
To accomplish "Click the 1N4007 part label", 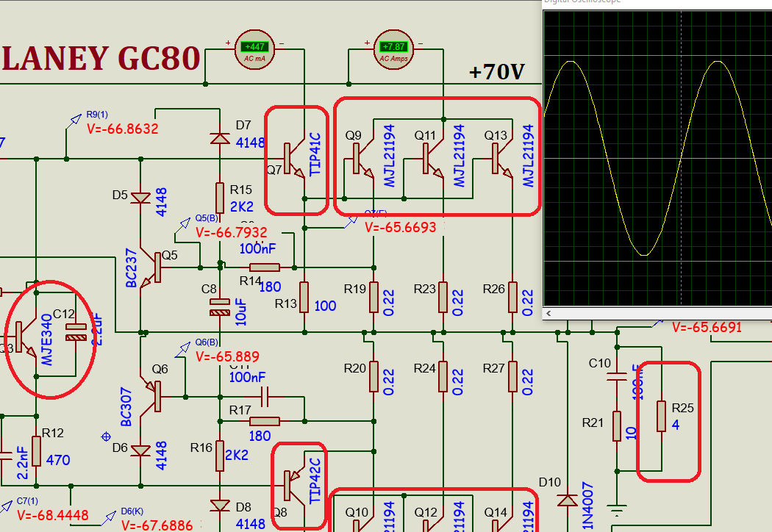I will tap(588, 507).
